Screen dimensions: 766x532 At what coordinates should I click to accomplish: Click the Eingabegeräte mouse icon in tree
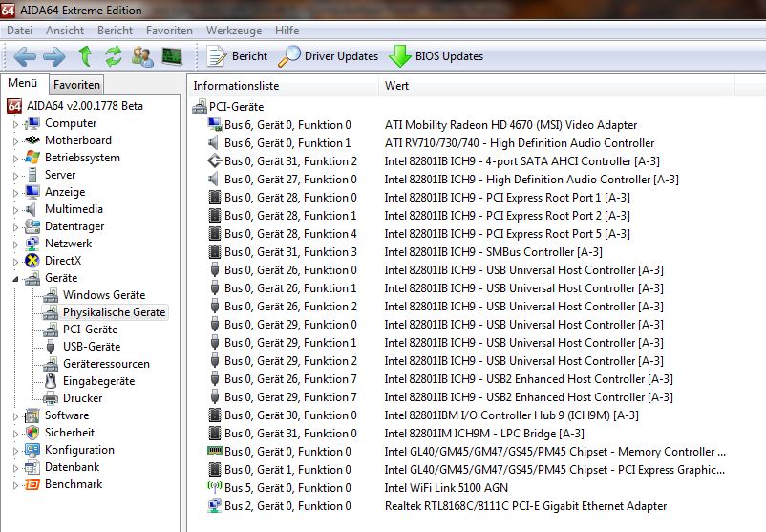51,381
